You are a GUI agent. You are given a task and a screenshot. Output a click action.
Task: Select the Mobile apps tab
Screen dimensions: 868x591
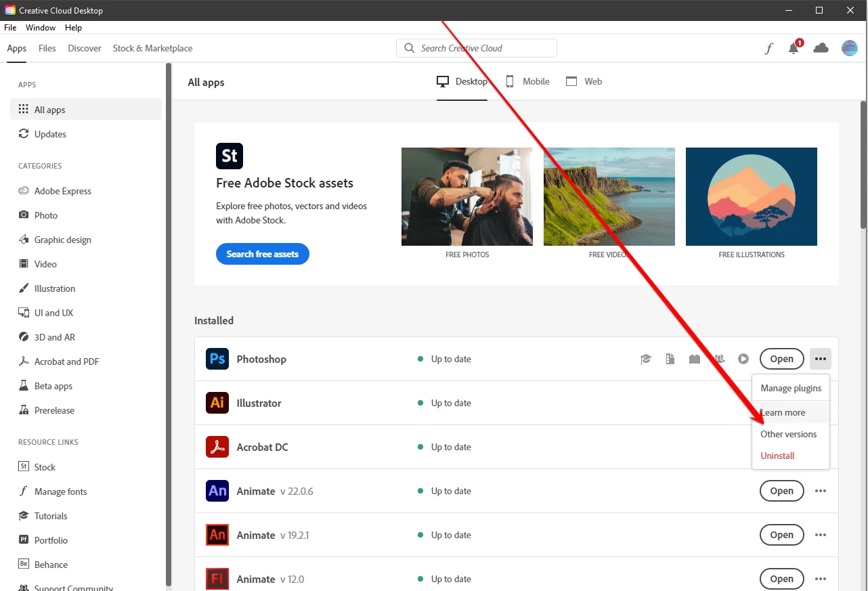click(x=527, y=81)
